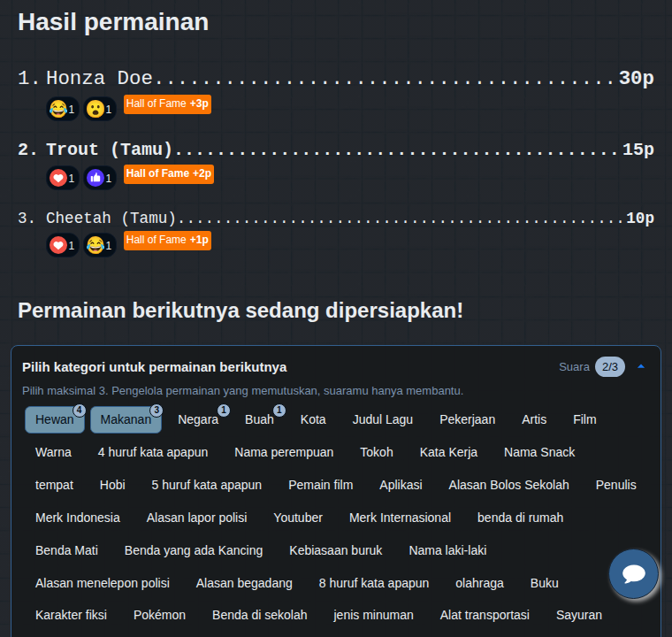Image resolution: width=672 pixels, height=637 pixels.
Task: Vote for the Pekerjaan category
Action: click(x=467, y=419)
